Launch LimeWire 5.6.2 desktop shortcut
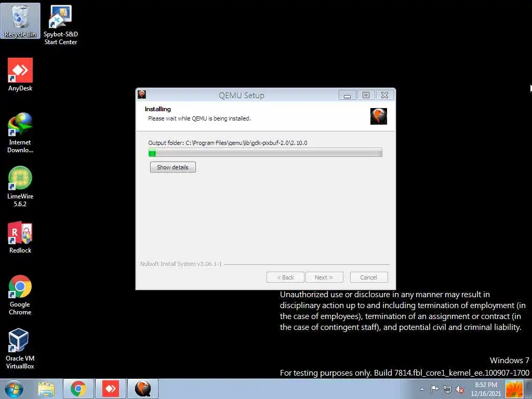The image size is (532, 399). (x=20, y=187)
